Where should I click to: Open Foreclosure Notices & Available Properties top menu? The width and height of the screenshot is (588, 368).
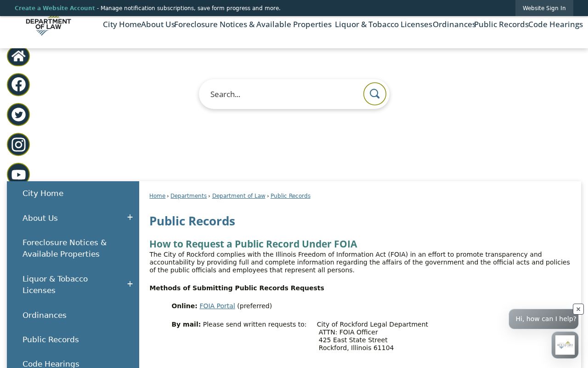click(253, 24)
